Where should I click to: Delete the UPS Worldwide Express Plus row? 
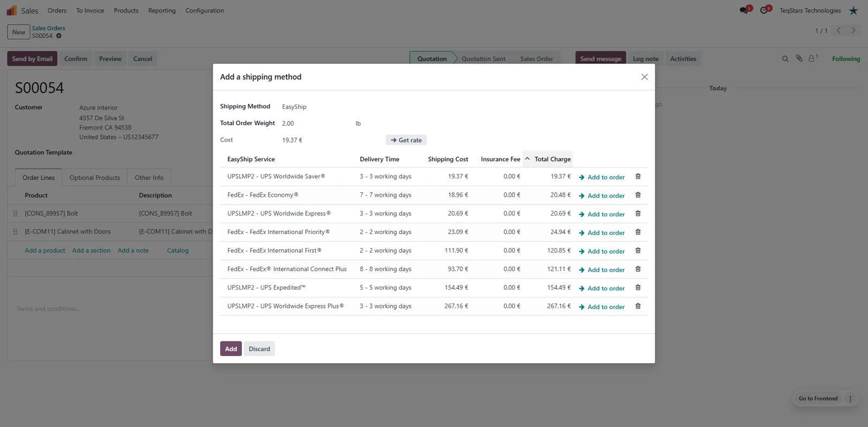coord(638,306)
